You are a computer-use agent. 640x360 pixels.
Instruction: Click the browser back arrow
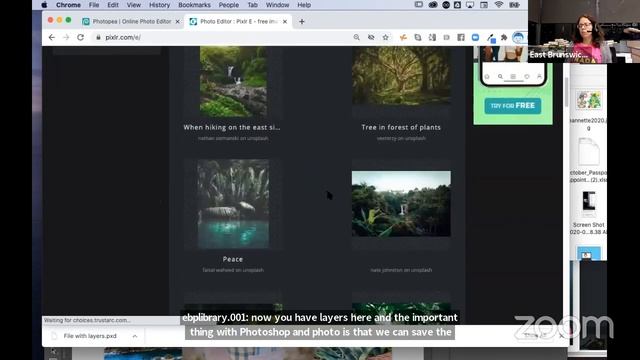click(51, 37)
